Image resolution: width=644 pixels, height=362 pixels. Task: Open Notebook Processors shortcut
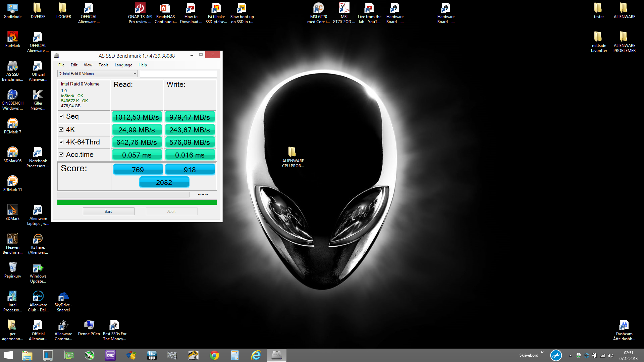pyautogui.click(x=38, y=157)
